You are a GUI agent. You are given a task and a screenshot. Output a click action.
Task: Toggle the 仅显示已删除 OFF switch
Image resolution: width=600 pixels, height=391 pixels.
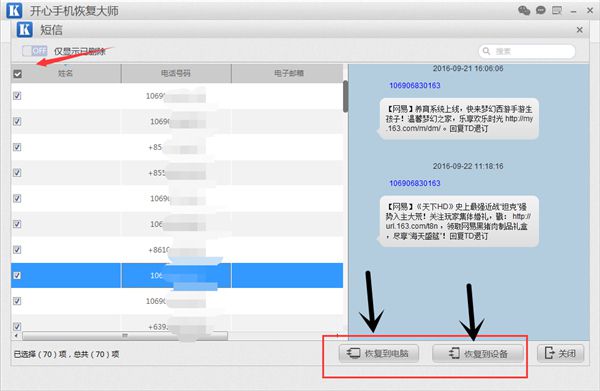[x=35, y=51]
